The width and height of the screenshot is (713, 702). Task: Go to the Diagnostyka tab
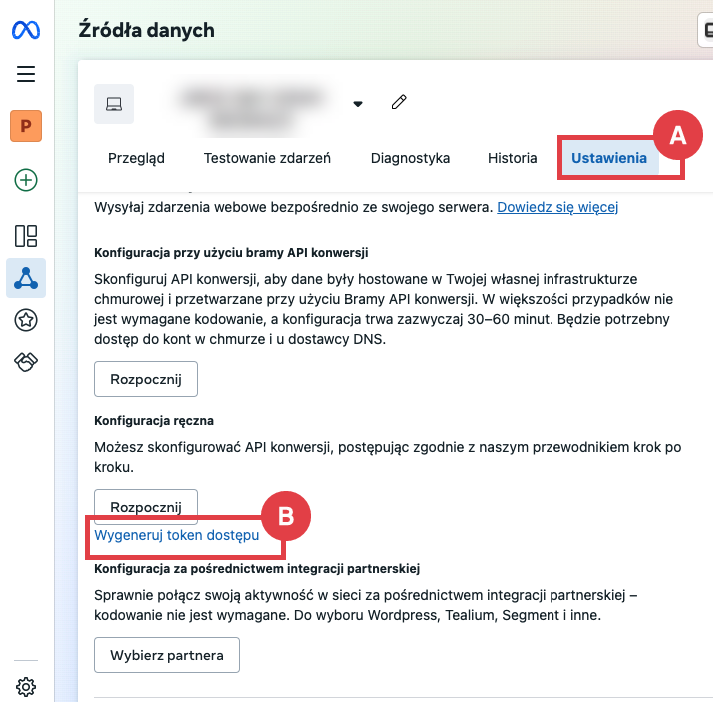pos(410,158)
